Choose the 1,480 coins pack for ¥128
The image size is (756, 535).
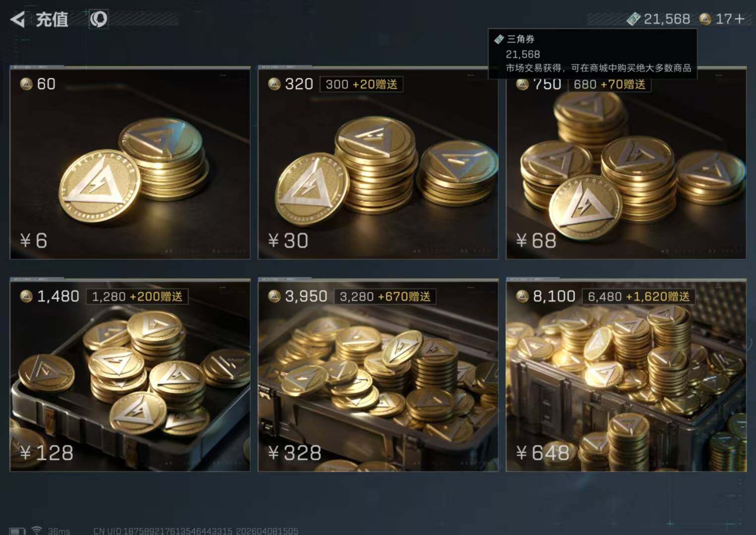(x=130, y=375)
